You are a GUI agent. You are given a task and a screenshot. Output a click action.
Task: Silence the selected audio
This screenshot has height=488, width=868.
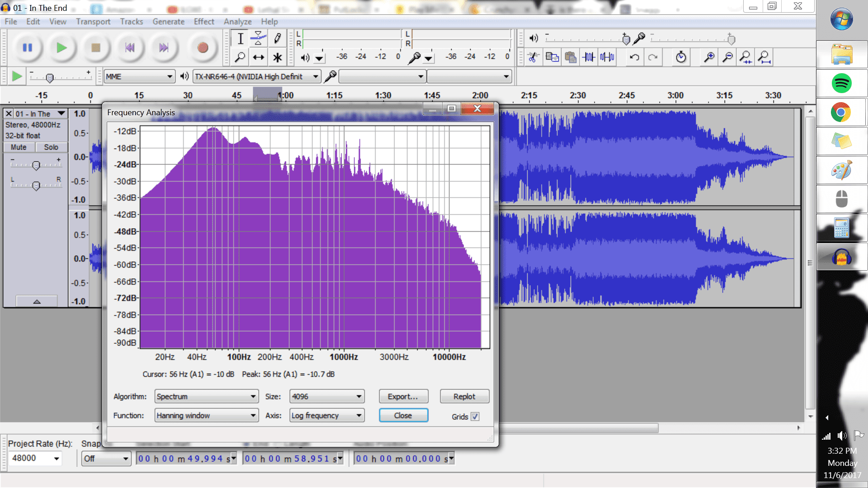(607, 57)
